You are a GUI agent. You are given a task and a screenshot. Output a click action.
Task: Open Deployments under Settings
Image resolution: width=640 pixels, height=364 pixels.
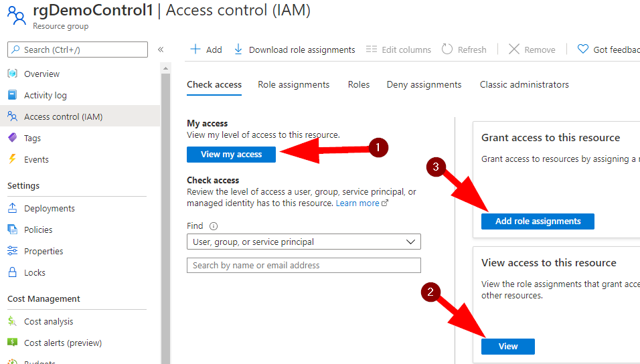point(50,209)
